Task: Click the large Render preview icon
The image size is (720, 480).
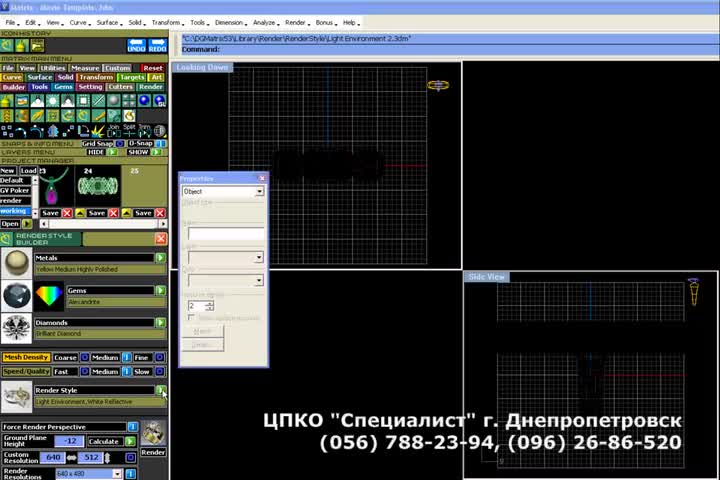Action: pos(153,432)
